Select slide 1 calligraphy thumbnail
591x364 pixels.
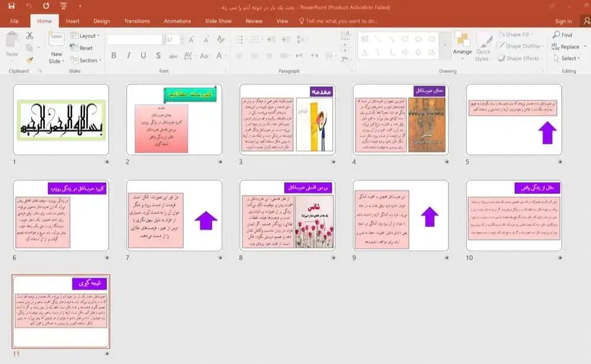[61, 119]
